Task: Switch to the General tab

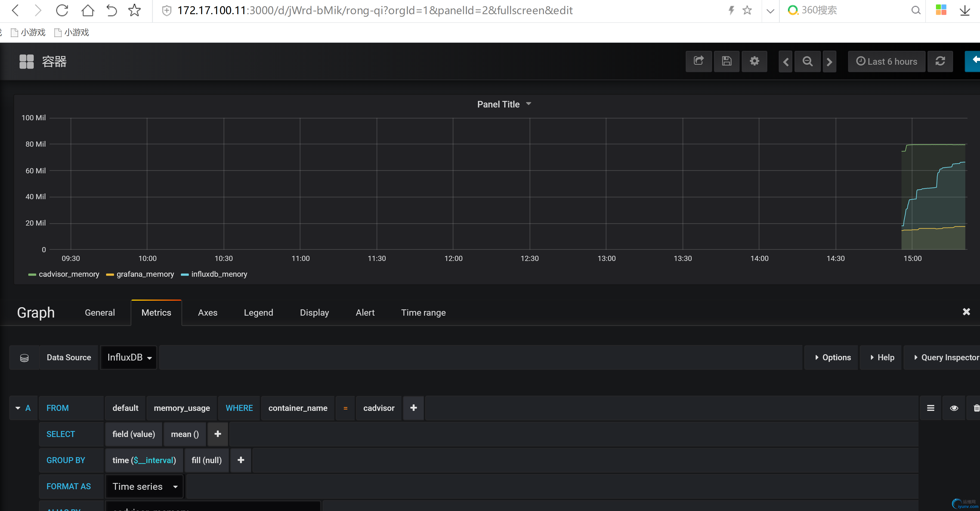Action: (x=100, y=312)
